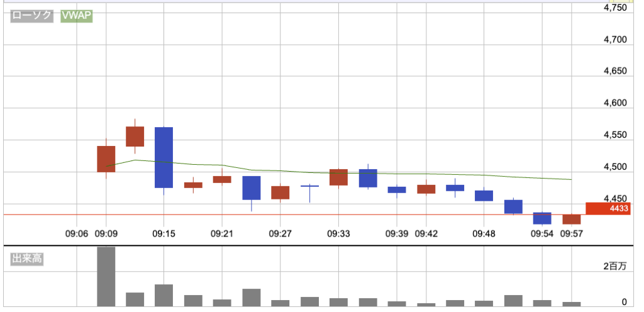Select the blue candlestick at 09:54
Screen dimensions: 644x312
(542, 218)
